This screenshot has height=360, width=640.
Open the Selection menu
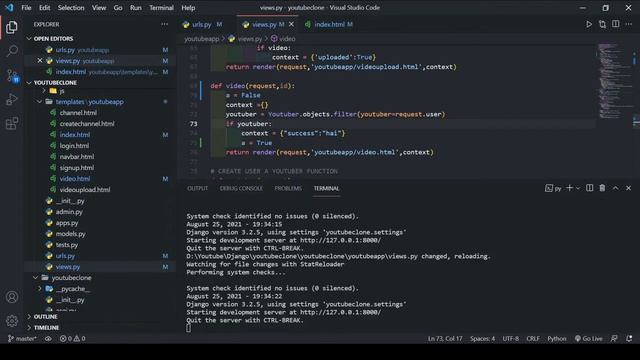click(71, 8)
